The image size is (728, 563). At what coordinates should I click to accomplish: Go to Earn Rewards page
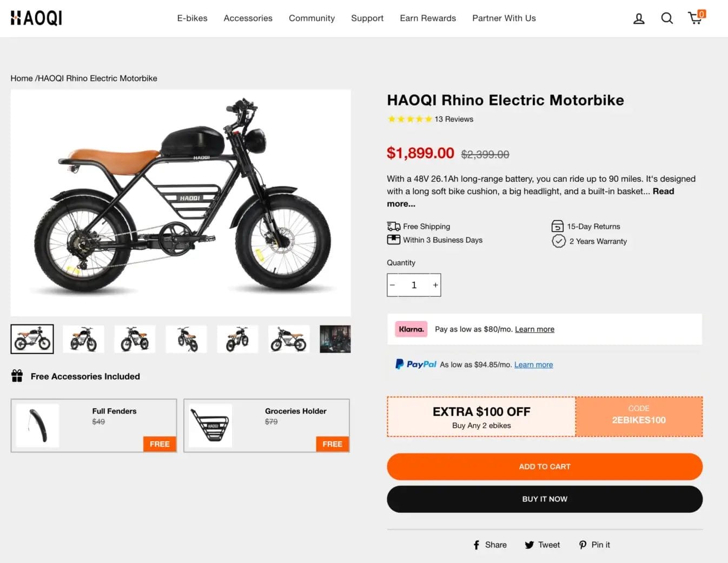point(427,18)
